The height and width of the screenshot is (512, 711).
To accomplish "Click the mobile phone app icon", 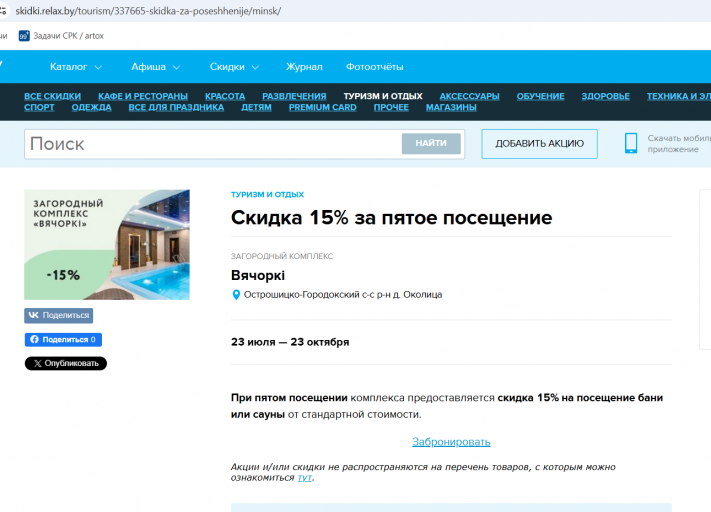I will click(631, 143).
